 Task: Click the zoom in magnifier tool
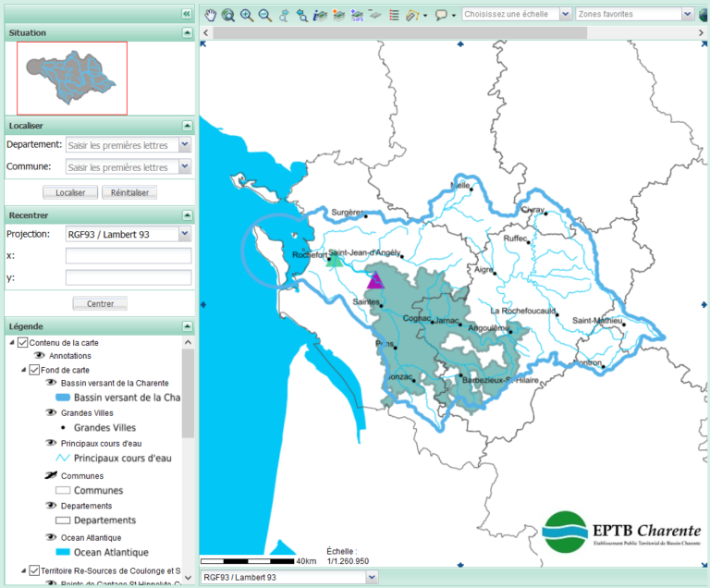[x=247, y=15]
